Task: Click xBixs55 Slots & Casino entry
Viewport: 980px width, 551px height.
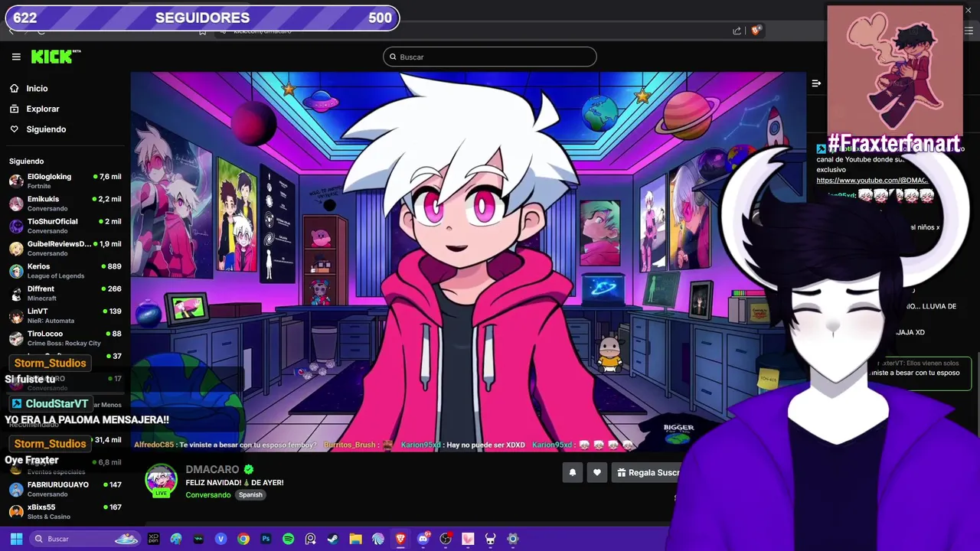Action: tap(65, 512)
